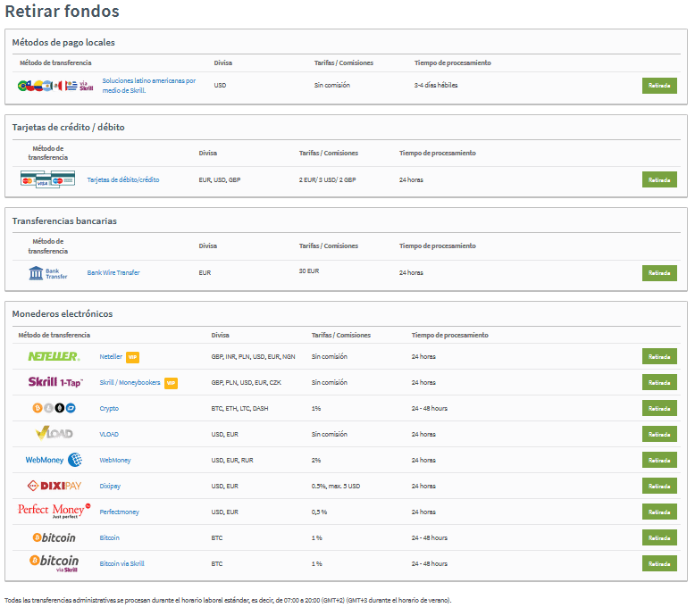Click the credit card logos icon
695x616 pixels.
(48, 179)
